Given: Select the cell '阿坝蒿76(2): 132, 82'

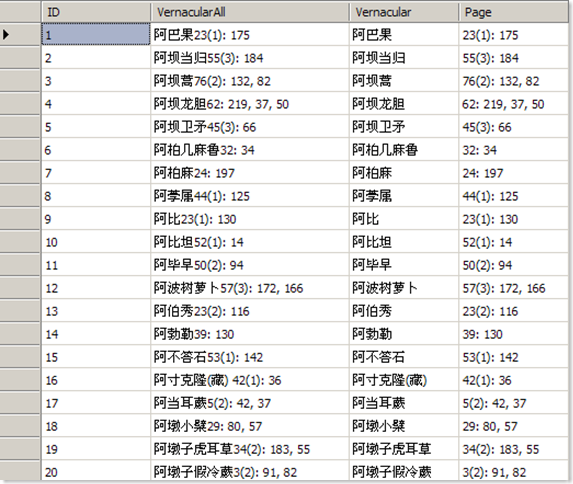Looking at the screenshot, I should coord(250,81).
